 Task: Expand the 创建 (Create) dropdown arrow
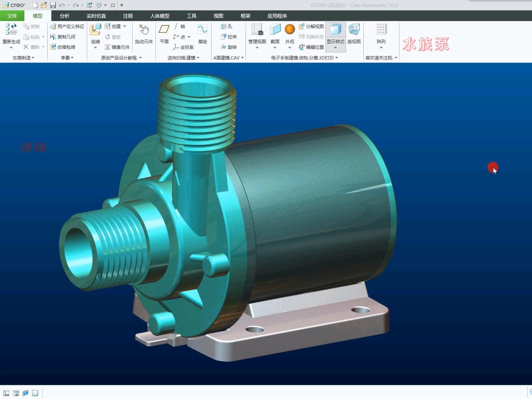pyautogui.click(x=125, y=26)
